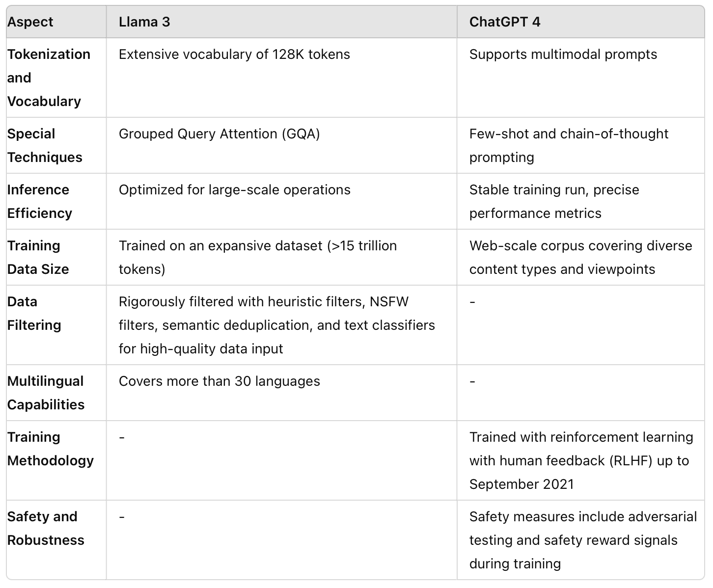Click the "Supports multimodal prompts" cell
Viewport: 713px width, 588px height.
click(x=563, y=54)
